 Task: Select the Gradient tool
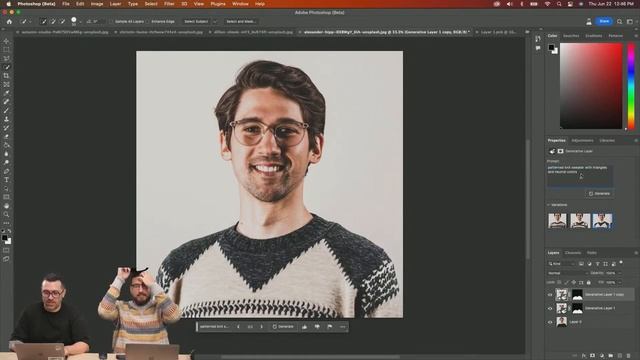click(x=6, y=145)
